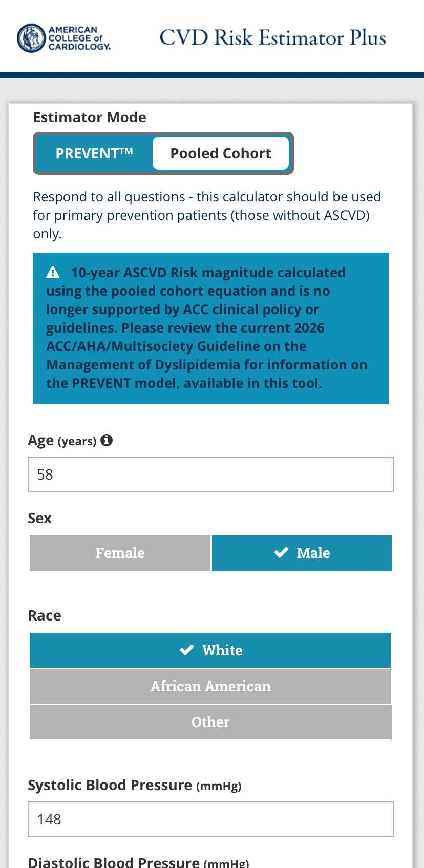Open the Age info tooltip icon
Viewport: 424px width, 868px height.
pyautogui.click(x=107, y=440)
